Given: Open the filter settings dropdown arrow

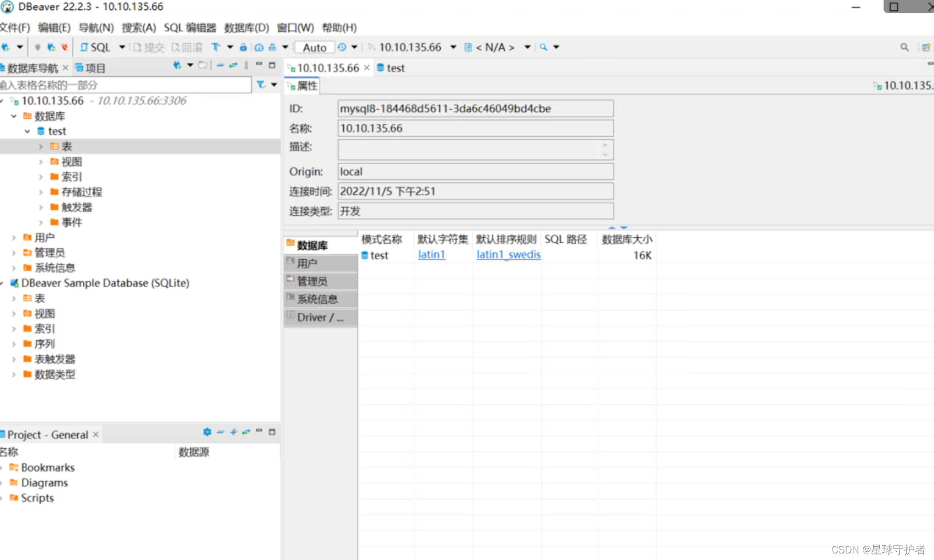Looking at the screenshot, I should [274, 84].
